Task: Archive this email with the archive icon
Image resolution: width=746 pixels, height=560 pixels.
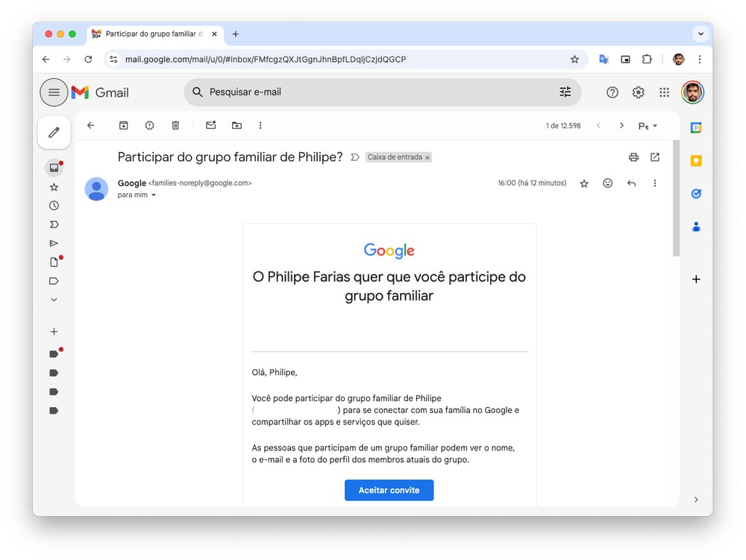Action: 124,125
